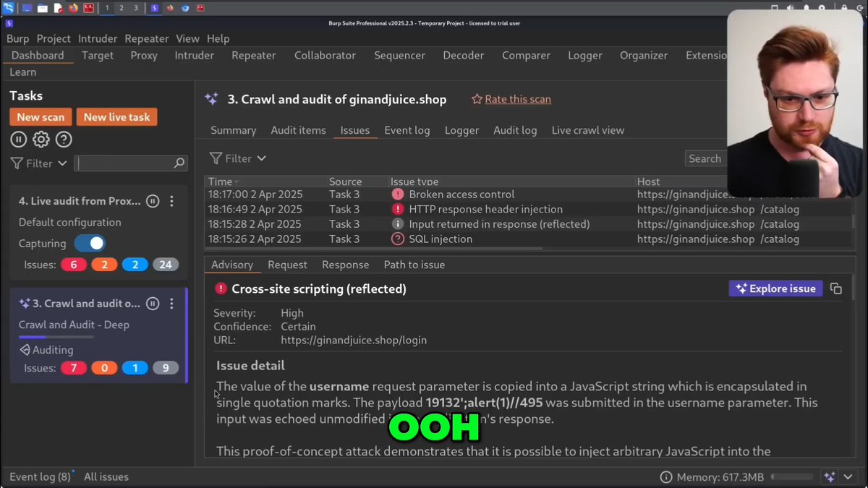This screenshot has height=488, width=868.
Task: Click the memory info icon in status bar
Action: pyautogui.click(x=666, y=477)
